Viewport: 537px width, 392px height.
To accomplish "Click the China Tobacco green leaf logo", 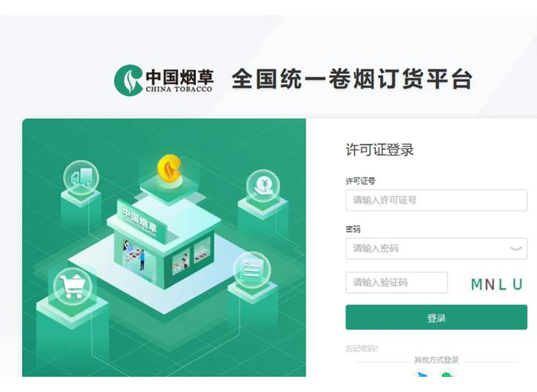I will (128, 80).
